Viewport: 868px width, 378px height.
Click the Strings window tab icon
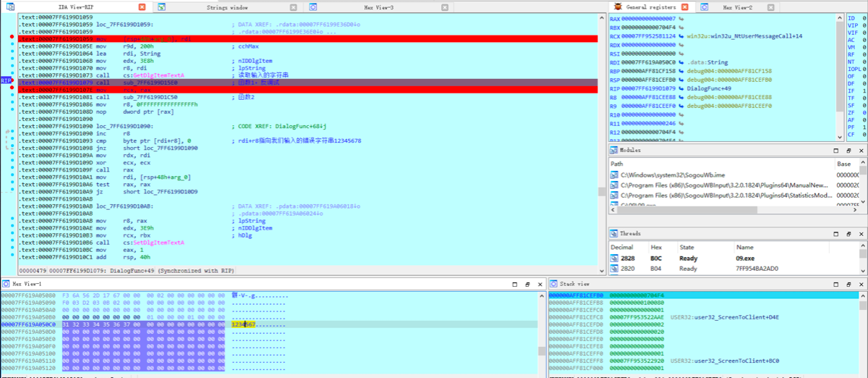pyautogui.click(x=161, y=7)
